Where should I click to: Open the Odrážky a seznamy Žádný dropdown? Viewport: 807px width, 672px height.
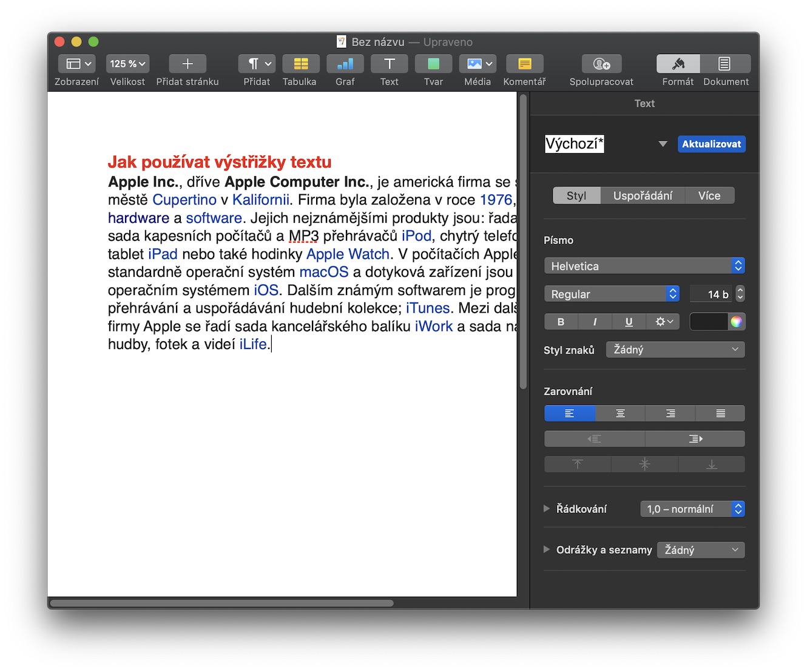point(701,550)
